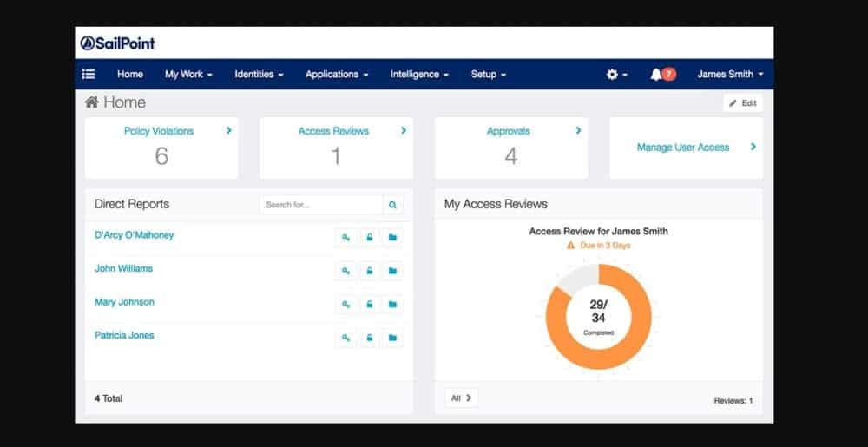Expand the James Smith user menu
This screenshot has width=868, height=447.
pyautogui.click(x=730, y=75)
